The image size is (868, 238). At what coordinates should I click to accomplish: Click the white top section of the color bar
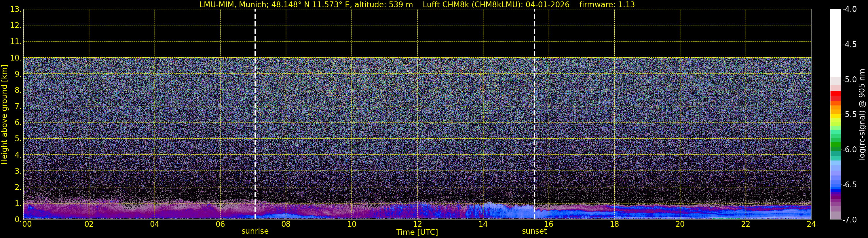(836, 43)
